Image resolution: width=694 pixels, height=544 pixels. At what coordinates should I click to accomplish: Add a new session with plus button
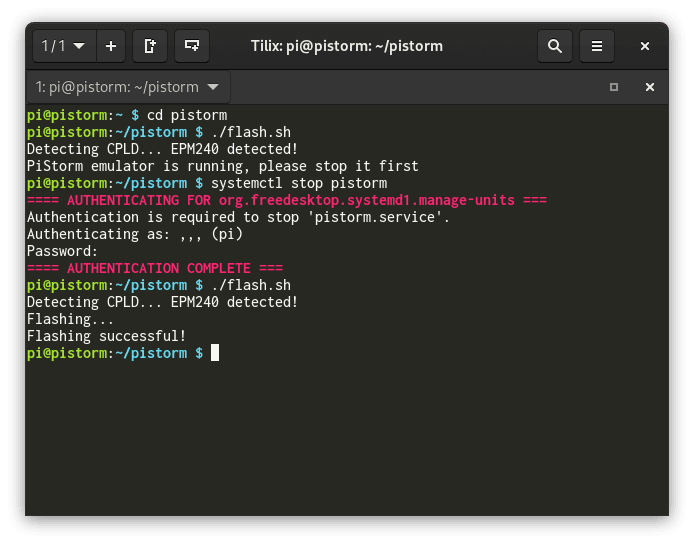click(x=111, y=46)
